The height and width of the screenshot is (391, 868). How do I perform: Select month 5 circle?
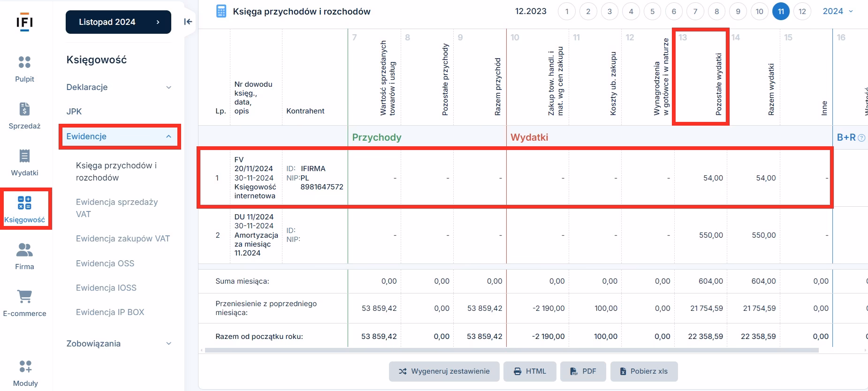click(652, 12)
